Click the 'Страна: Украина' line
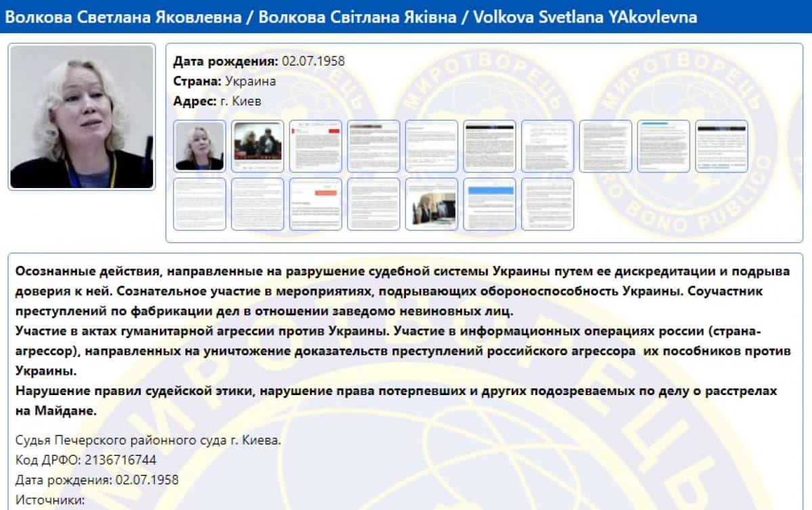812x510 pixels. click(x=225, y=81)
